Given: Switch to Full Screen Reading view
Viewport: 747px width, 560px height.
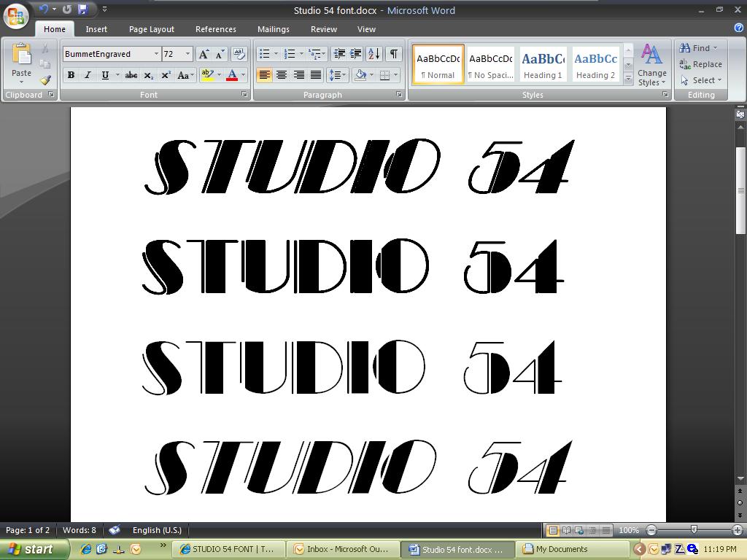Looking at the screenshot, I should 566,530.
